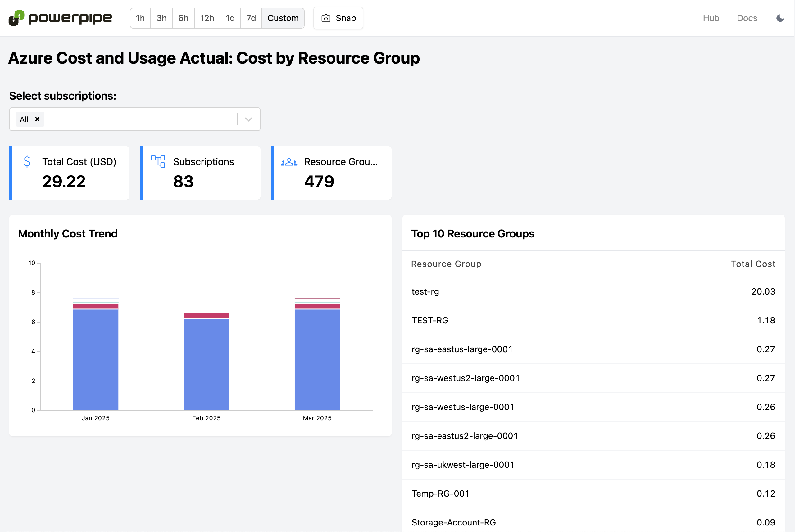795x532 pixels.
Task: Click the Total Cost column header
Action: click(753, 264)
